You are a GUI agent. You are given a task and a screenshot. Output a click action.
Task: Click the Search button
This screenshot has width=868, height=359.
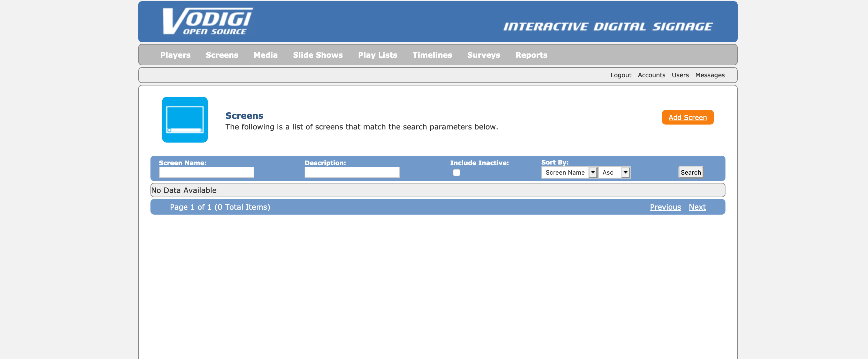690,172
